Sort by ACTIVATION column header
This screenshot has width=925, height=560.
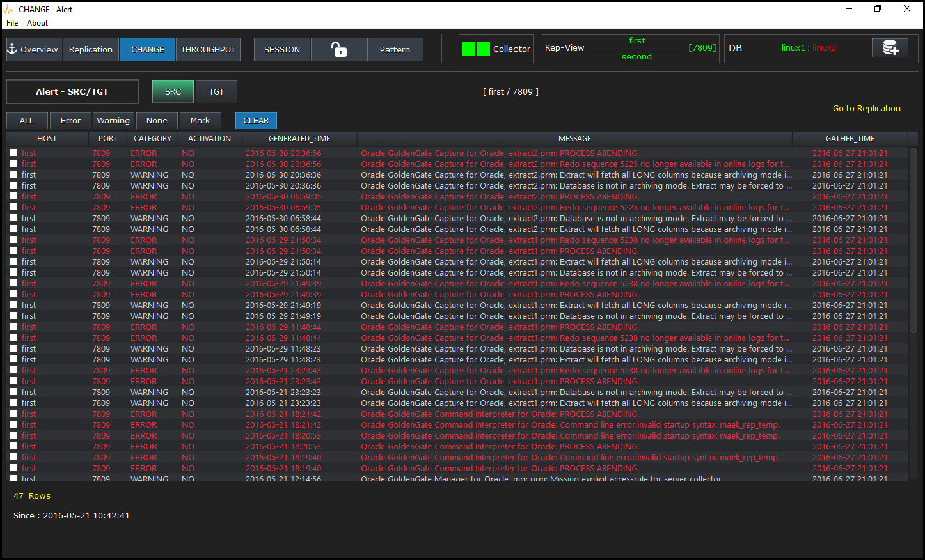[x=209, y=138]
